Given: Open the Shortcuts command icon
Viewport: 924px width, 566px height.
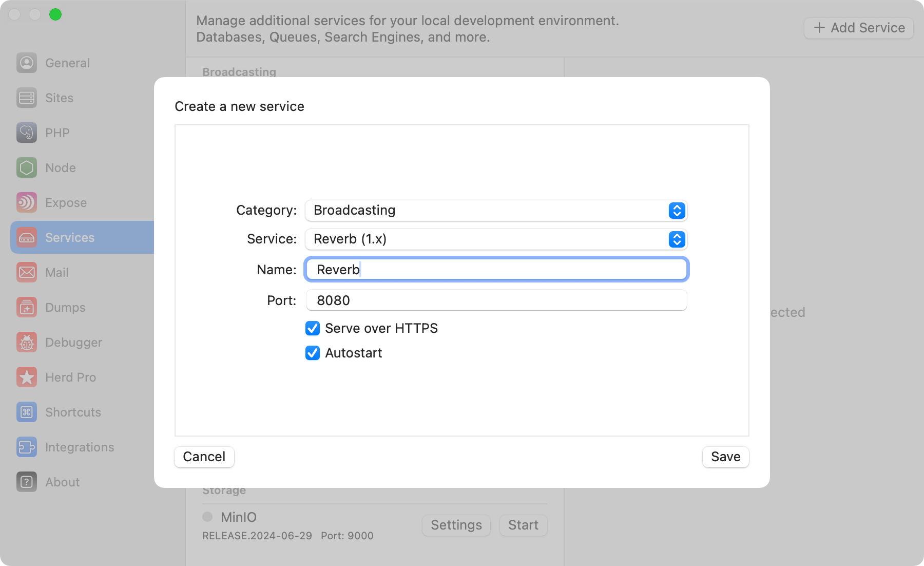Looking at the screenshot, I should click(x=26, y=412).
